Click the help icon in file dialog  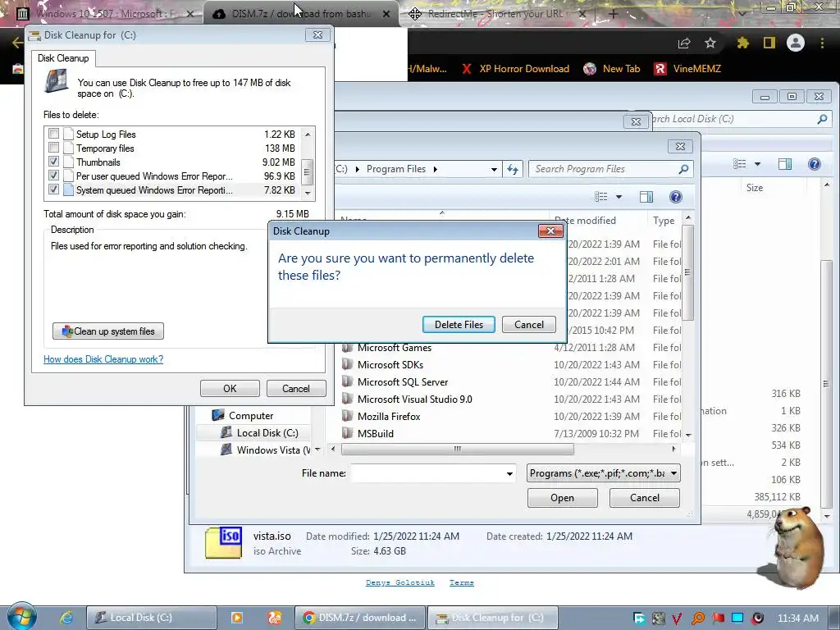point(676,197)
